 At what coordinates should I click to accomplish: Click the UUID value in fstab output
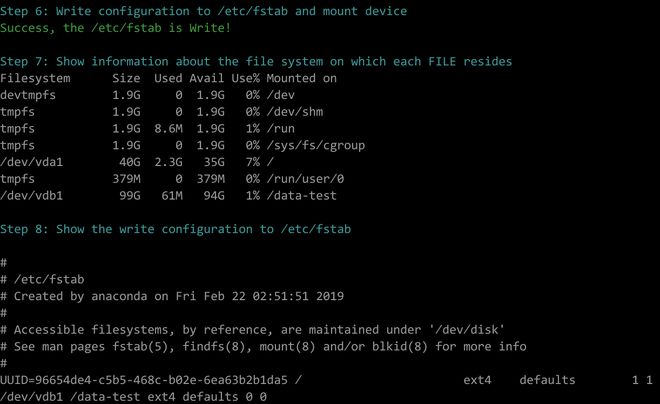[146, 381]
